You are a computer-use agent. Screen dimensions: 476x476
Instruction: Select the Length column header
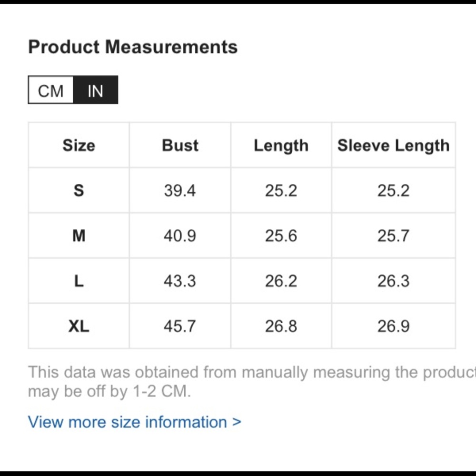click(281, 145)
